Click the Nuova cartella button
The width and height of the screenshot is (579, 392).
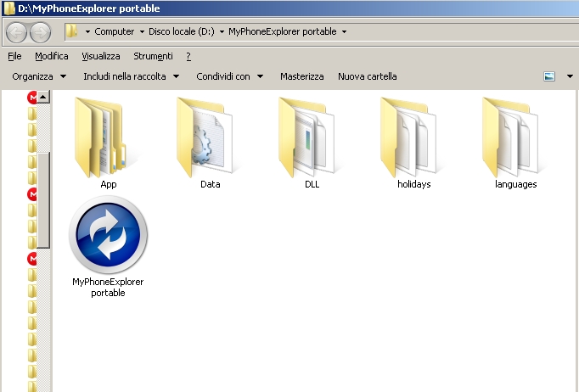367,76
